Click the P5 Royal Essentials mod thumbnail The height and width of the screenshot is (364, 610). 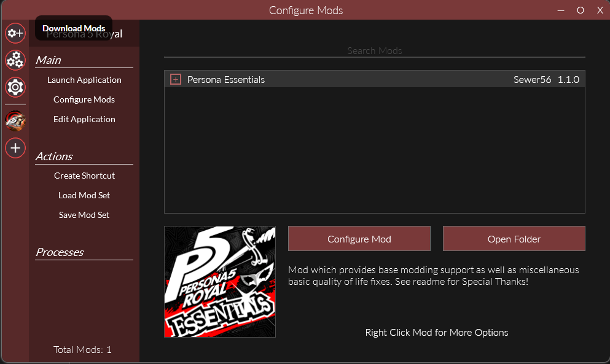tap(220, 282)
